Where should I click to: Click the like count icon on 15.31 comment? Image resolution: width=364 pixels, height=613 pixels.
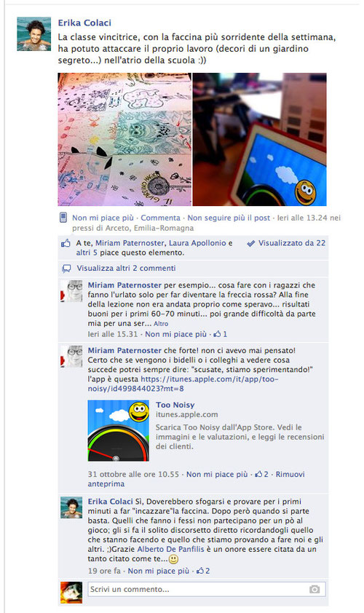click(x=218, y=334)
